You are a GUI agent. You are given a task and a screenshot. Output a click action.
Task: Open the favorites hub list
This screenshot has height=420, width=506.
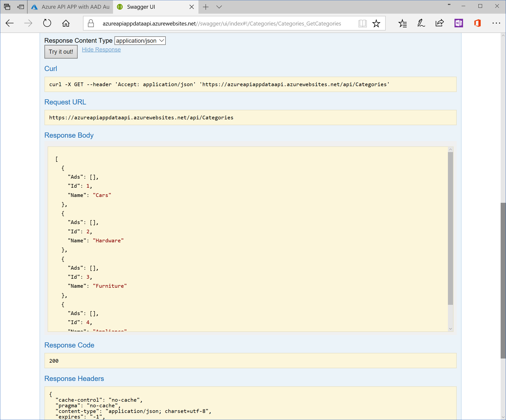[403, 23]
